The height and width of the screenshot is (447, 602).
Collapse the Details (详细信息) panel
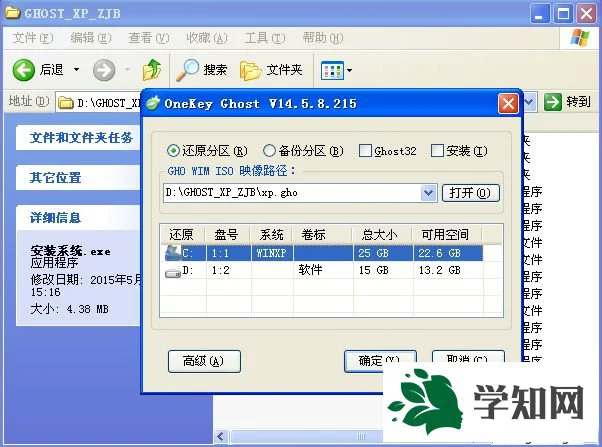(x=55, y=218)
